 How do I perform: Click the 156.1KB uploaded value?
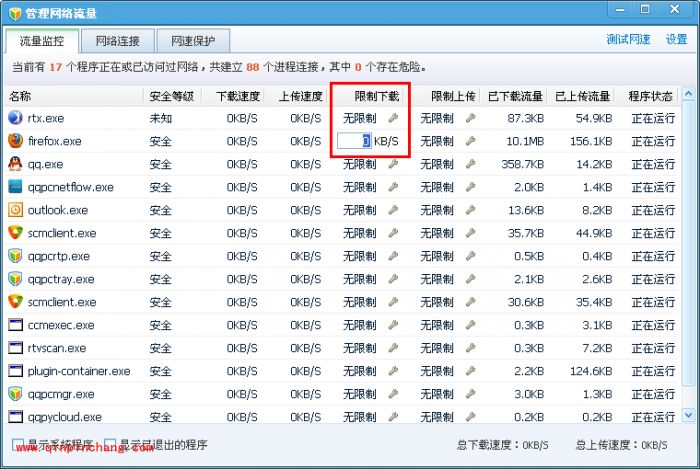[591, 141]
